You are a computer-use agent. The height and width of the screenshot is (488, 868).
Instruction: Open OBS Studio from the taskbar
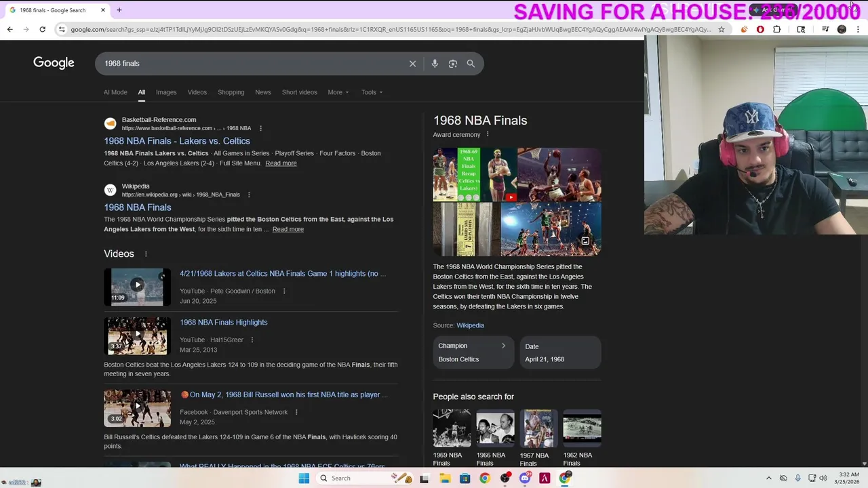click(505, 479)
